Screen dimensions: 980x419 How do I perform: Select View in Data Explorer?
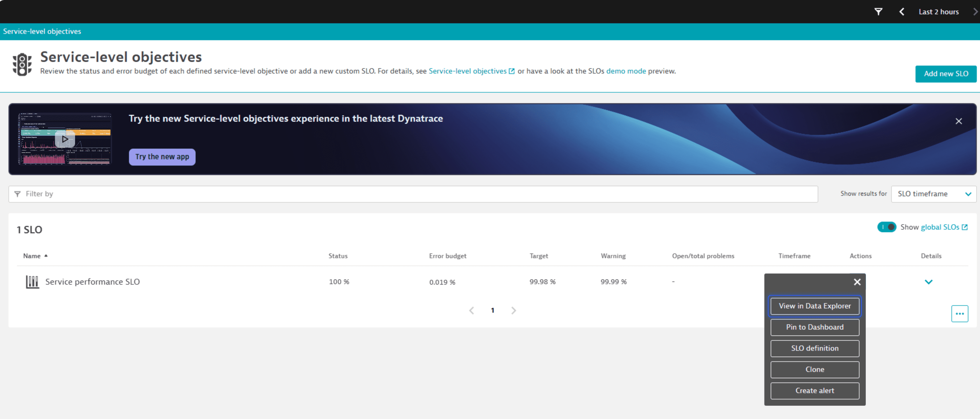[x=815, y=306]
